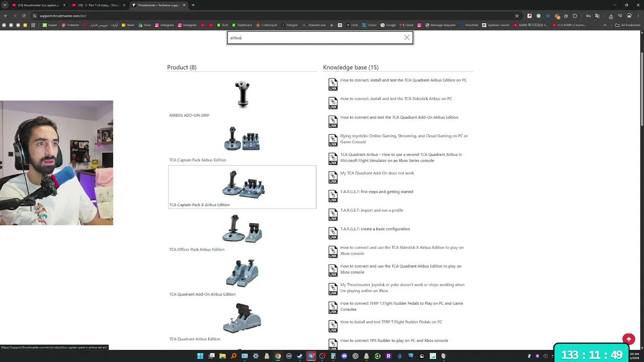This screenshot has width=644, height=362.
Task: Reload the page
Action: click(x=24, y=16)
